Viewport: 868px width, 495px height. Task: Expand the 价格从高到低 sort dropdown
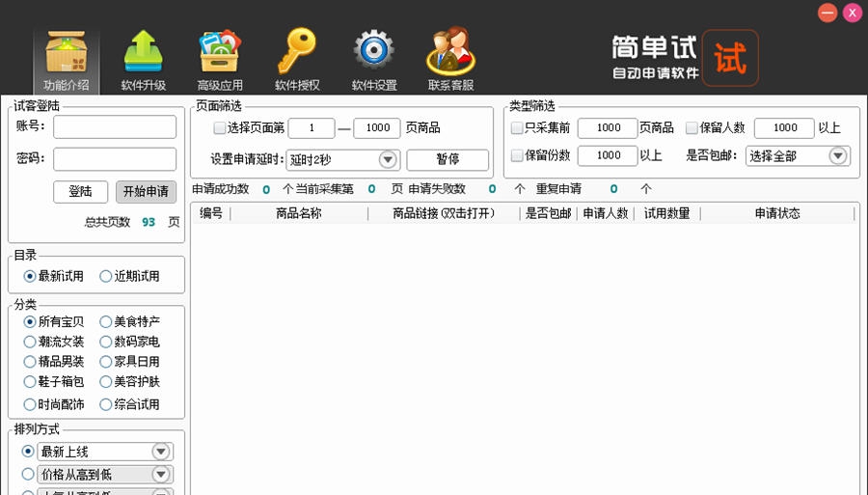pyautogui.click(x=161, y=474)
